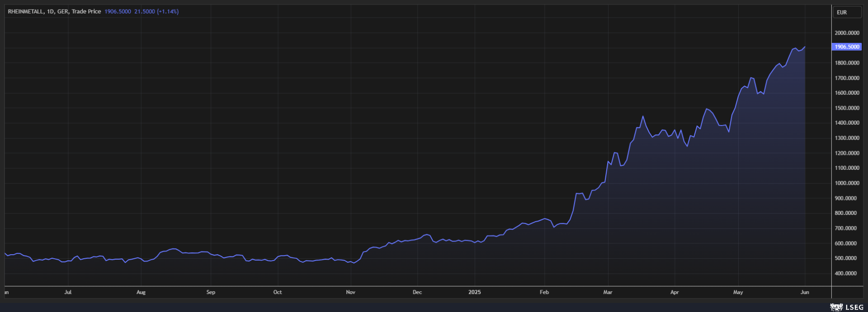Click the 1000.0000 level on price axis
Viewport: 868px width, 312px height.
(x=847, y=183)
